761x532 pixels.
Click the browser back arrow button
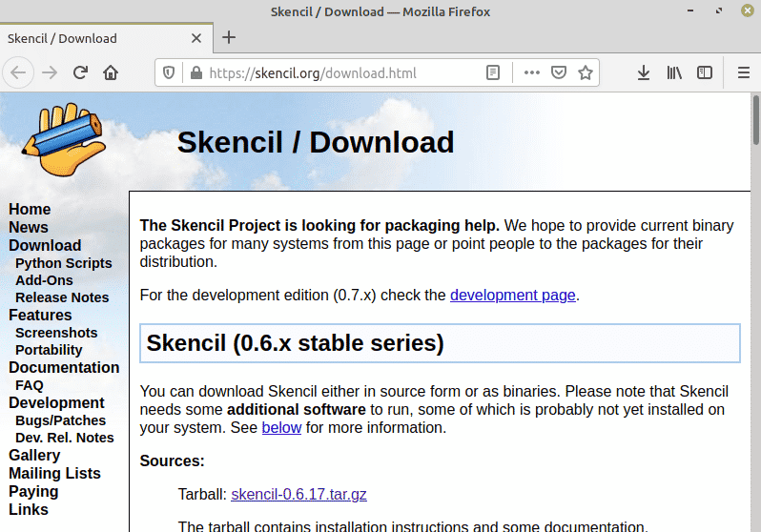click(x=18, y=72)
